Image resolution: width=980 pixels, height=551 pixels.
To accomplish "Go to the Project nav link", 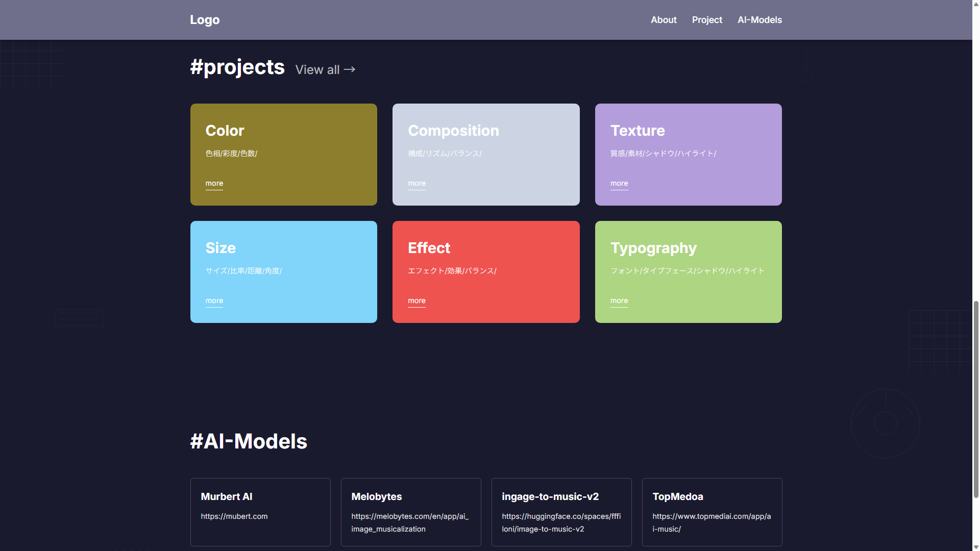I will click(x=707, y=20).
